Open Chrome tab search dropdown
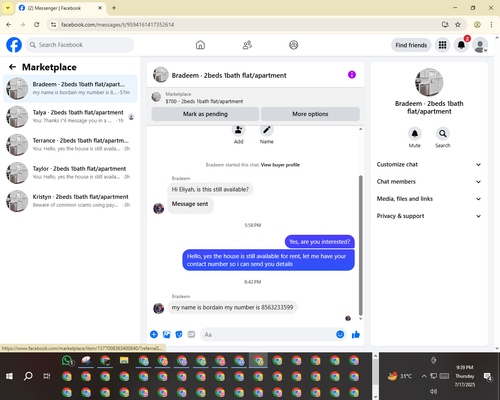This screenshot has height=400, width=500. coord(8,8)
